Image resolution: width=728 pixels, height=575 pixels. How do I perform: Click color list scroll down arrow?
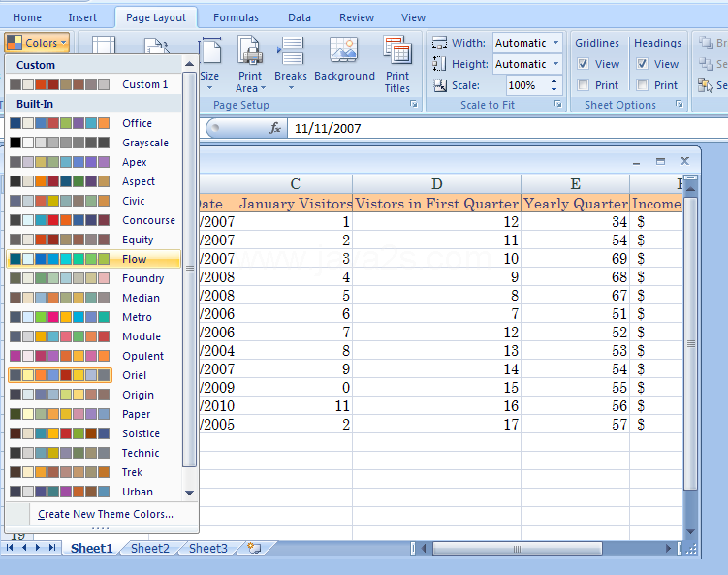coord(189,493)
